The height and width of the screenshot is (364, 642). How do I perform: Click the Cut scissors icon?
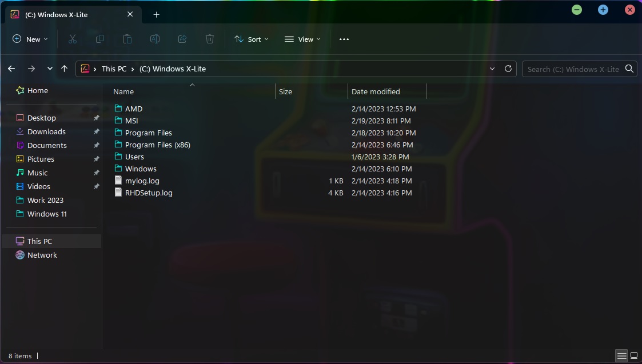(x=73, y=39)
